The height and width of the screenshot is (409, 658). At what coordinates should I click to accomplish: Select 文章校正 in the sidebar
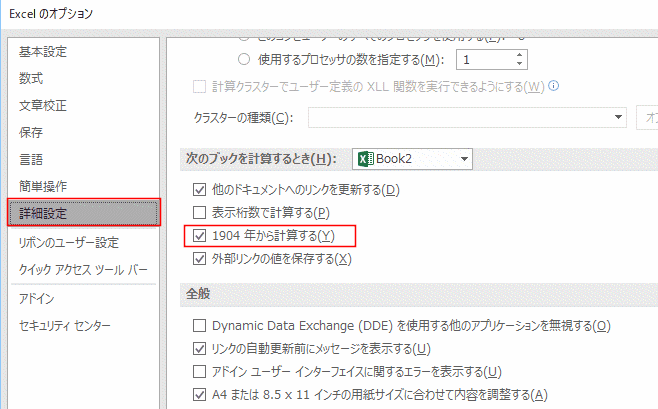44,105
